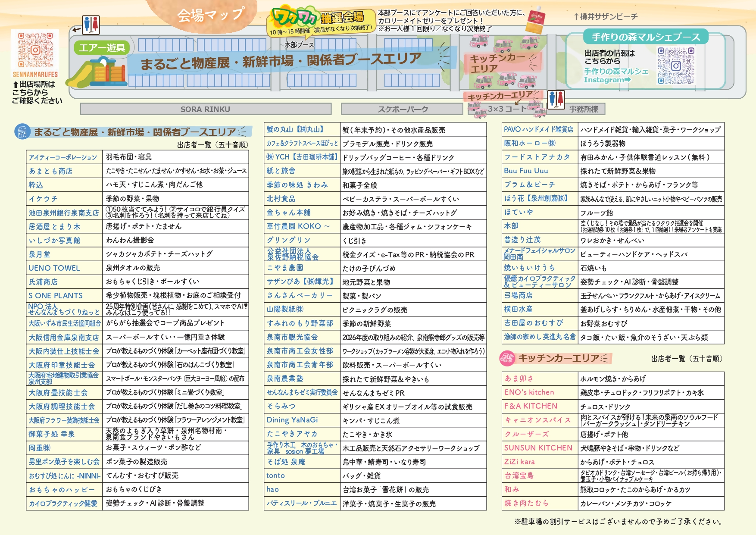Click the エアー遊具 green label
Screen dimensions: 756x535
pos(102,47)
